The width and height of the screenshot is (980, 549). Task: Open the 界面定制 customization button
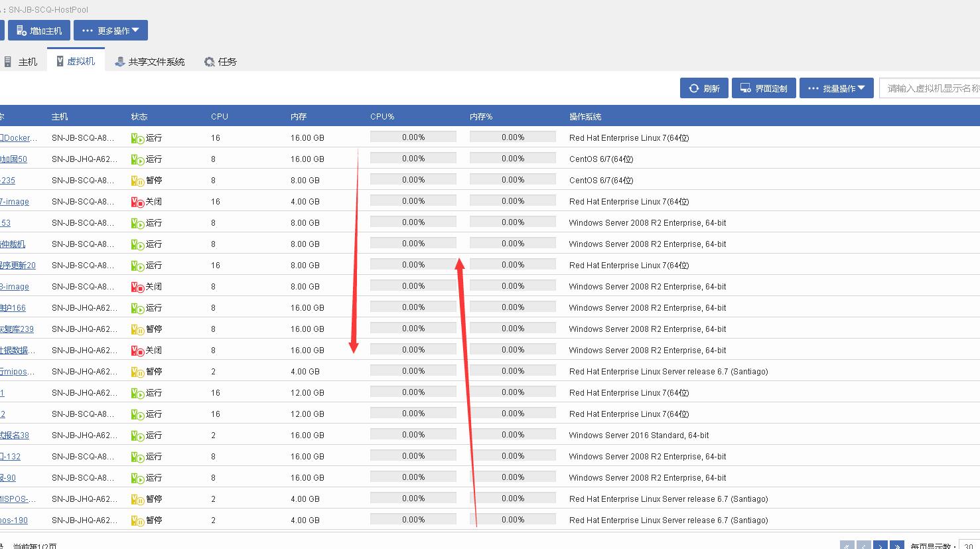click(764, 88)
